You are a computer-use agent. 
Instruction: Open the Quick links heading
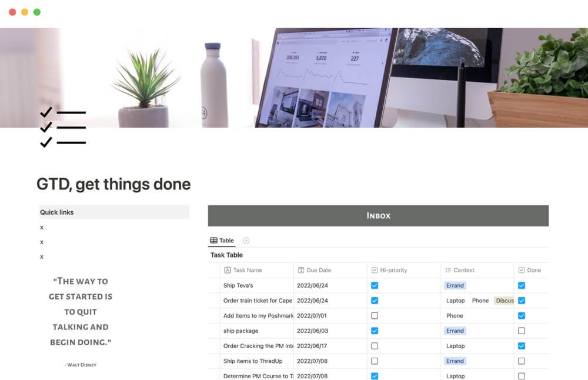pos(57,212)
